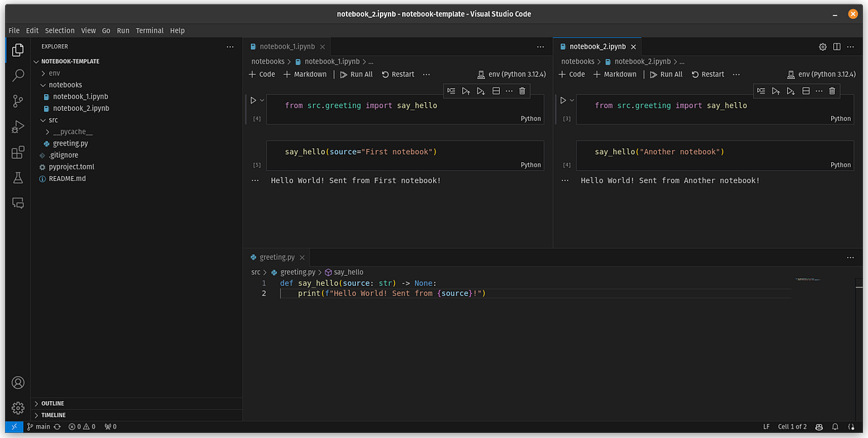Run cell and below in notebook_2's cell toolbar
This screenshot has width=868, height=438.
[x=790, y=90]
